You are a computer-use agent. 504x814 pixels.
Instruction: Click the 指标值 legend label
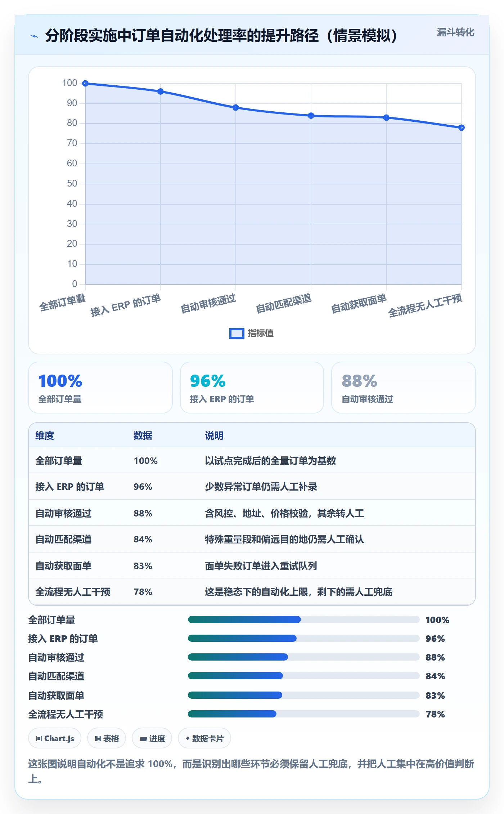point(261,334)
